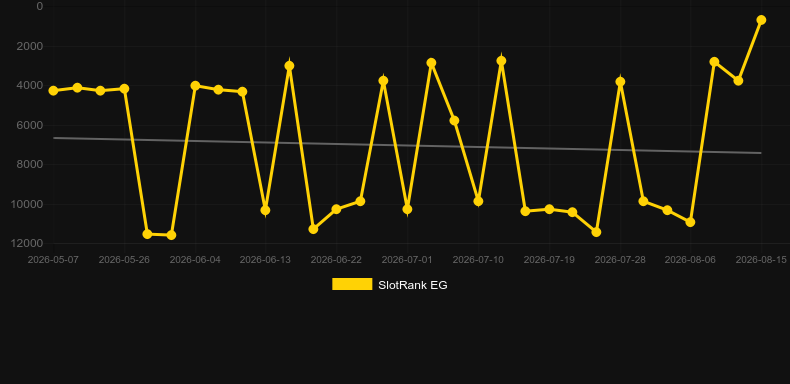This screenshot has height=384, width=790.
Task: Select the data point above 2026-07-10 label
Action: tap(478, 201)
